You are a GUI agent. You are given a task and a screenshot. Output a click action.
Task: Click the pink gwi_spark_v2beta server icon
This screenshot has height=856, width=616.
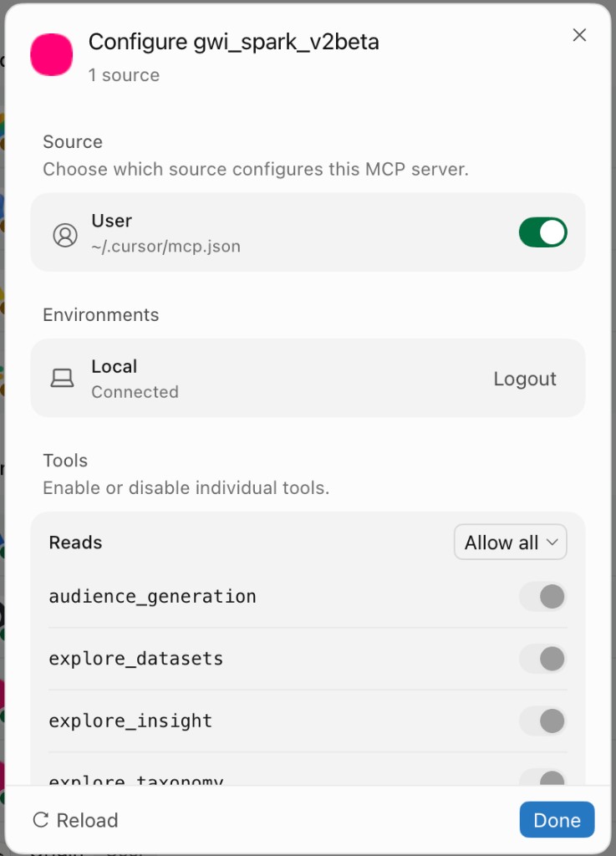tap(51, 54)
